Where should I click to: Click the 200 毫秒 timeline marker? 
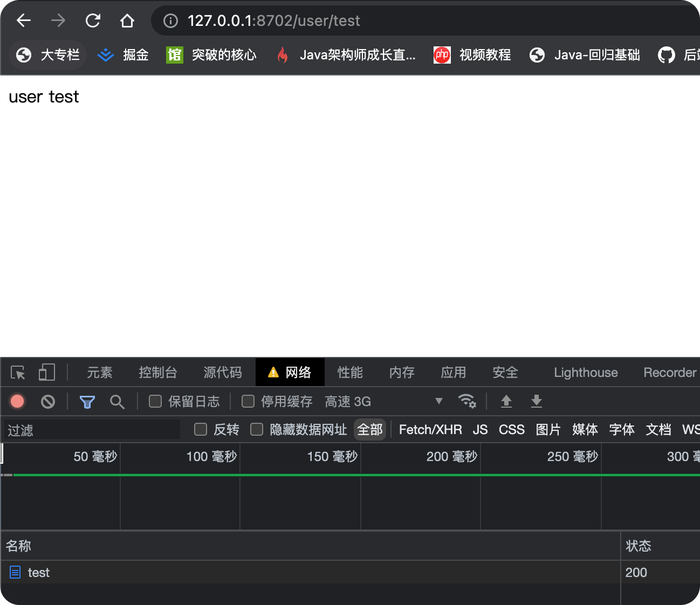(452, 457)
